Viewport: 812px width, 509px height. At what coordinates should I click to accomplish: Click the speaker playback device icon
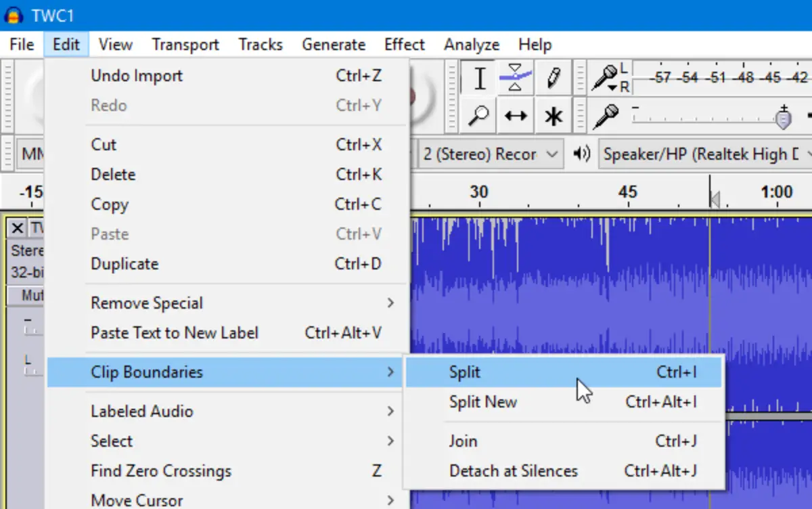[x=581, y=154]
